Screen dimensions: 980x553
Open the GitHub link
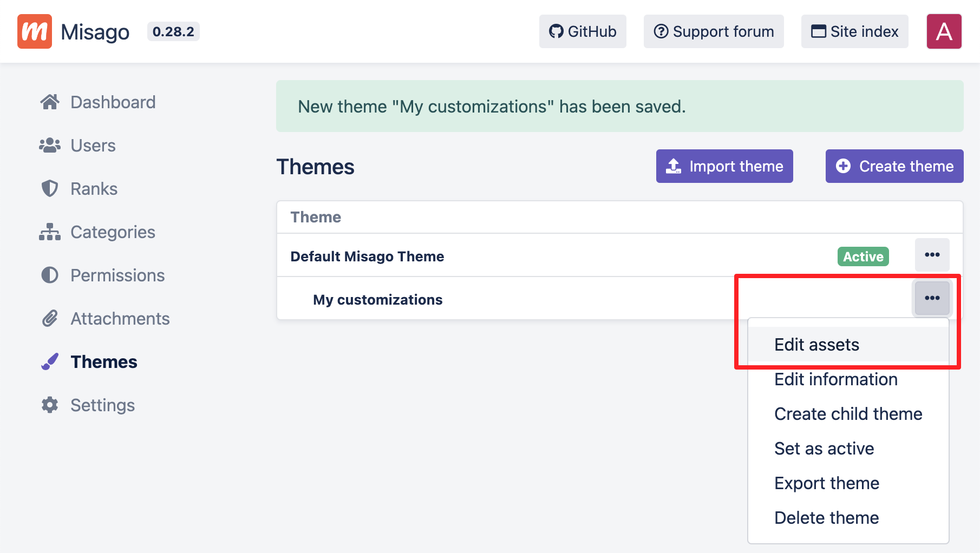583,31
